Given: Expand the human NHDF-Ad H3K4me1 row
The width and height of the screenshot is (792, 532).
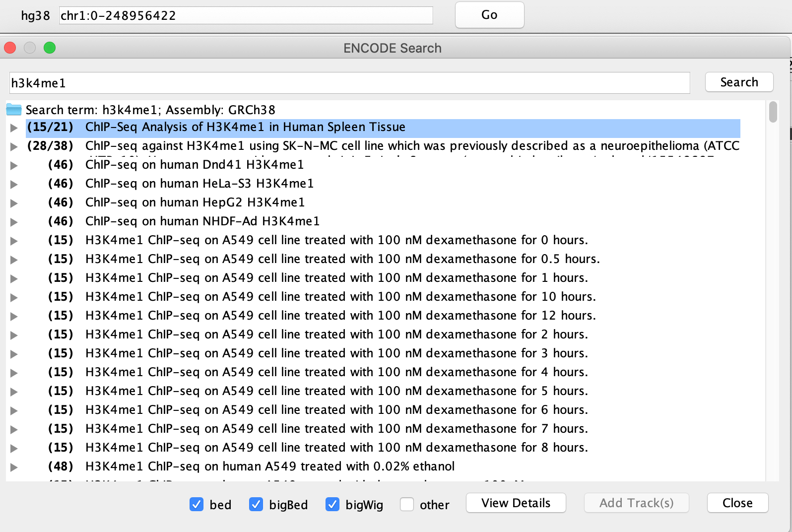Looking at the screenshot, I should point(14,222).
